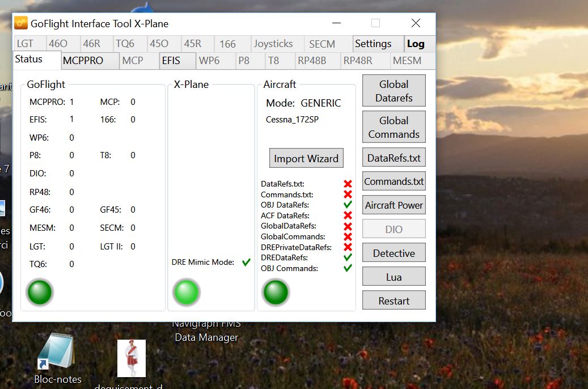Open the desktop image file thumbnail

tap(132, 358)
